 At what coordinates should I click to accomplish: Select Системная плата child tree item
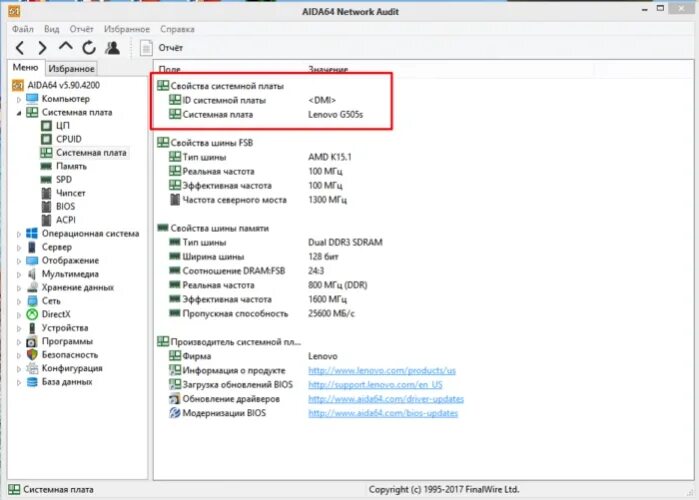click(x=91, y=152)
